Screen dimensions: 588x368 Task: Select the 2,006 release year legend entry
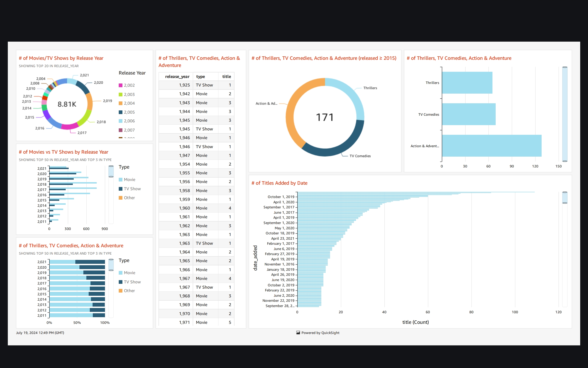(127, 121)
